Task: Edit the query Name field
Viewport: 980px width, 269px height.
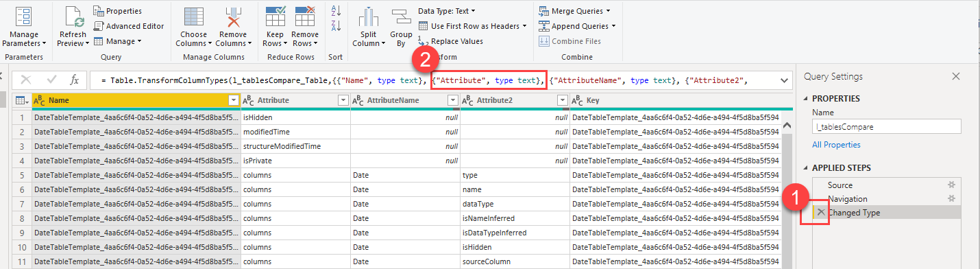Action: tap(887, 126)
